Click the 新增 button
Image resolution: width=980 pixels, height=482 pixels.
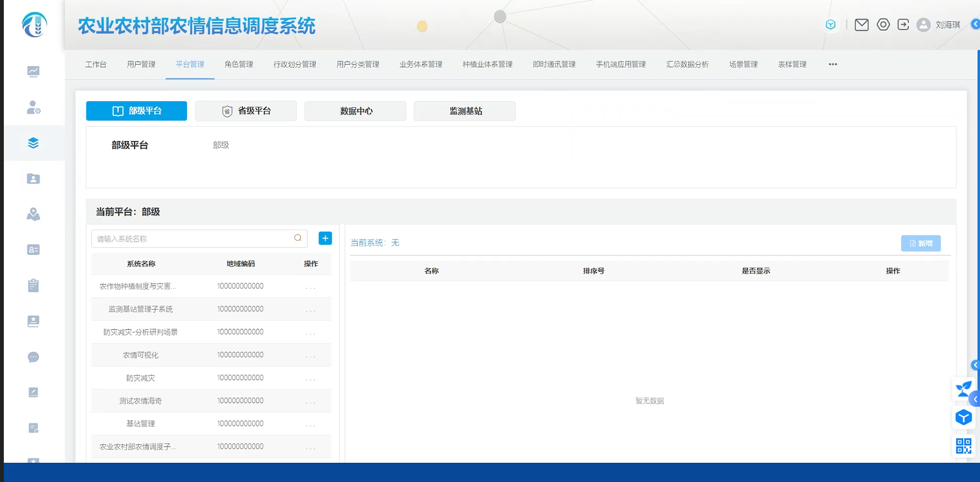click(921, 243)
